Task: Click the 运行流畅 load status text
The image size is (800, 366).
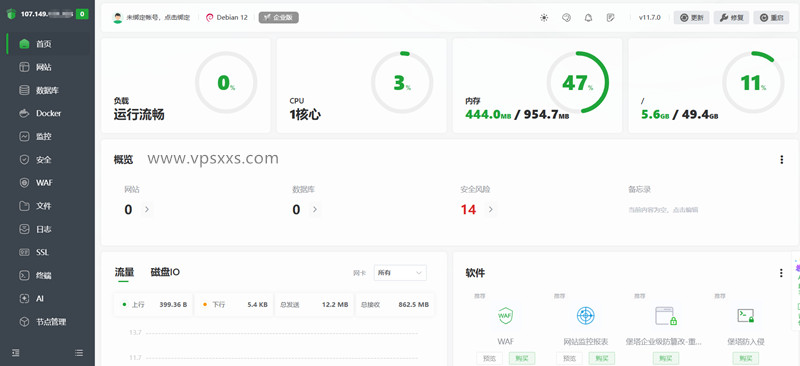Action: point(139,115)
